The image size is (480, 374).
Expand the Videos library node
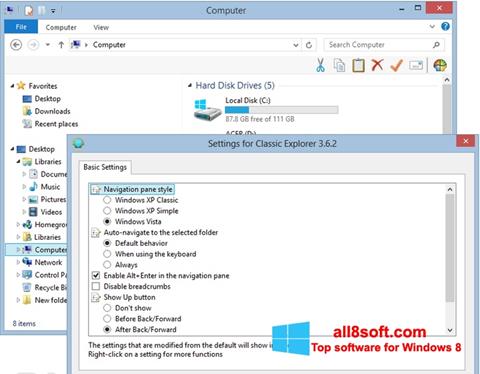pyautogui.click(x=24, y=212)
